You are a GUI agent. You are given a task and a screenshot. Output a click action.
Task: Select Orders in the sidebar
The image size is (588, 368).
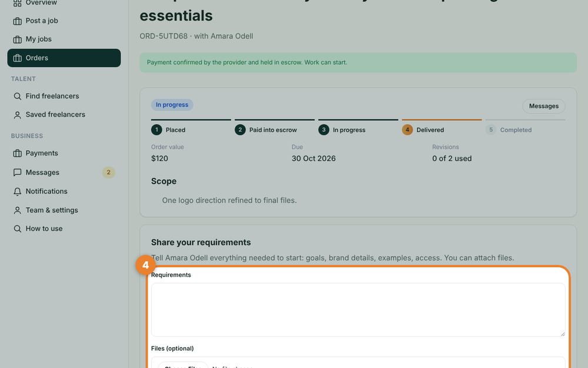pyautogui.click(x=64, y=58)
